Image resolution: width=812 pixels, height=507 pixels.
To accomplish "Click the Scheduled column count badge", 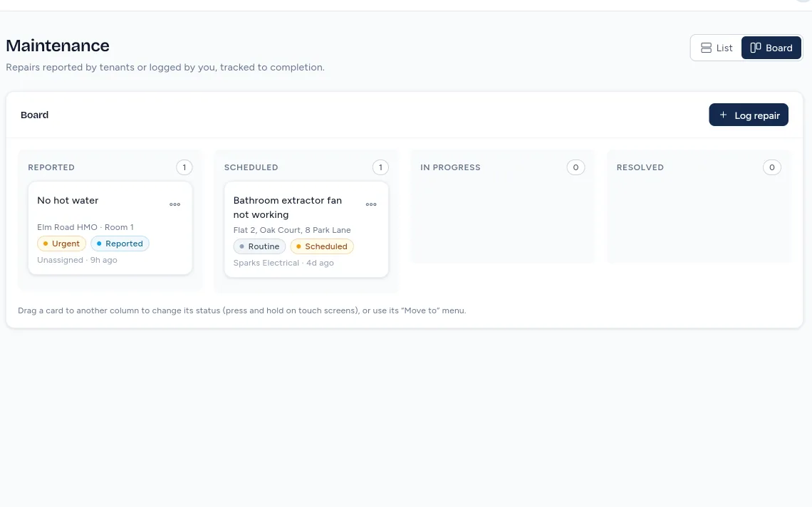I will pyautogui.click(x=380, y=168).
